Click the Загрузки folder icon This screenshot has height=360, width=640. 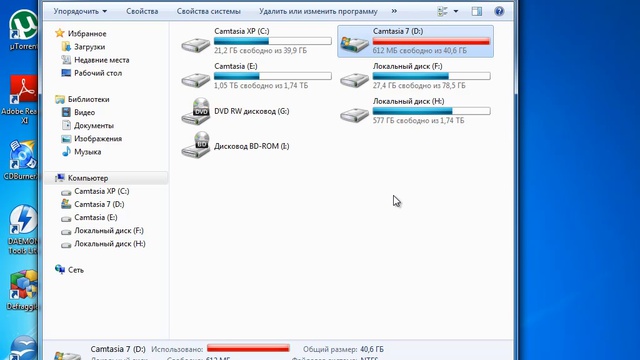pyautogui.click(x=66, y=46)
